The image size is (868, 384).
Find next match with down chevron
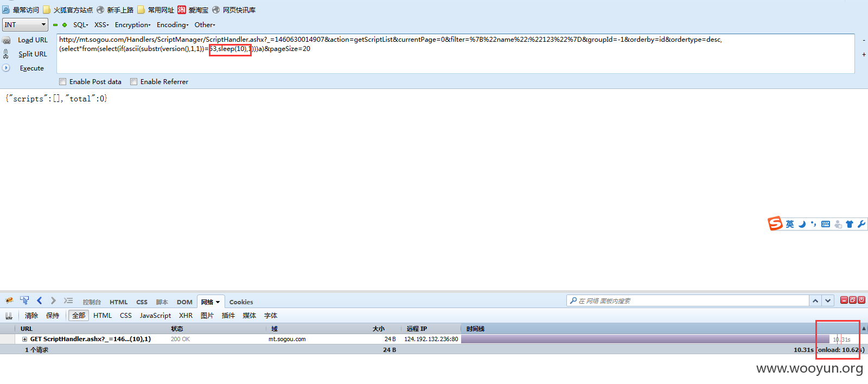(x=828, y=300)
